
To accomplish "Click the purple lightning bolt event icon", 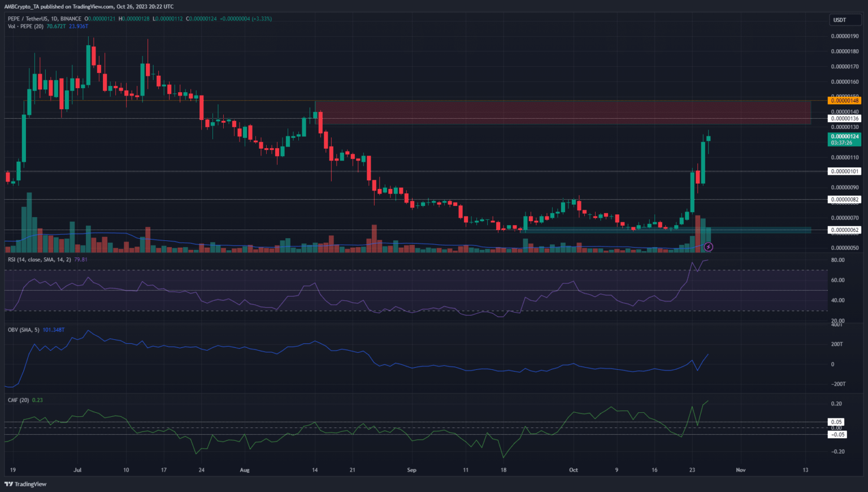I will tap(708, 247).
